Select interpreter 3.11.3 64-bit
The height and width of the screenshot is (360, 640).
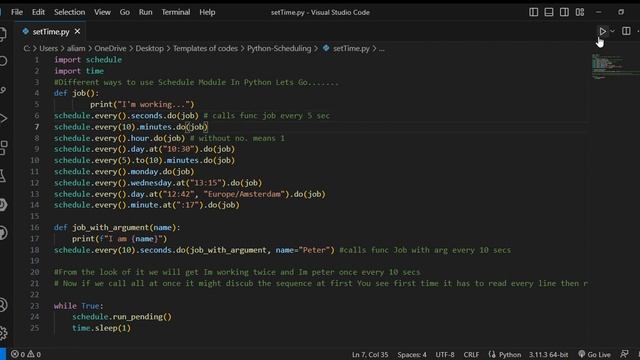[549, 354]
